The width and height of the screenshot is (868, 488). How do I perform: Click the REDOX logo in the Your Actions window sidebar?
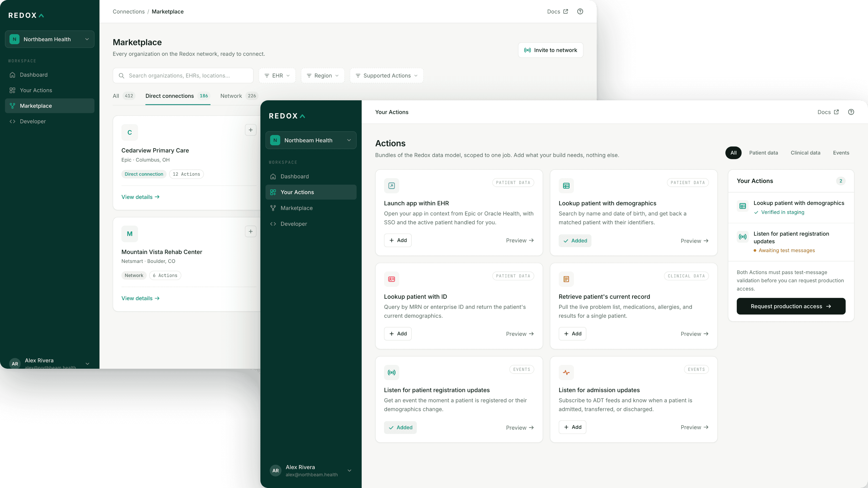(x=287, y=116)
